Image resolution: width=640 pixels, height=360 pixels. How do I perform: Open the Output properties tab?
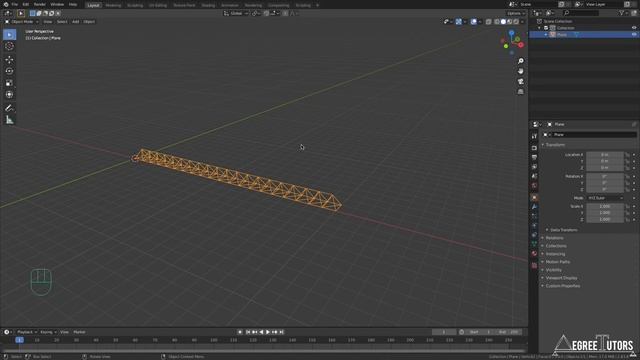click(534, 157)
